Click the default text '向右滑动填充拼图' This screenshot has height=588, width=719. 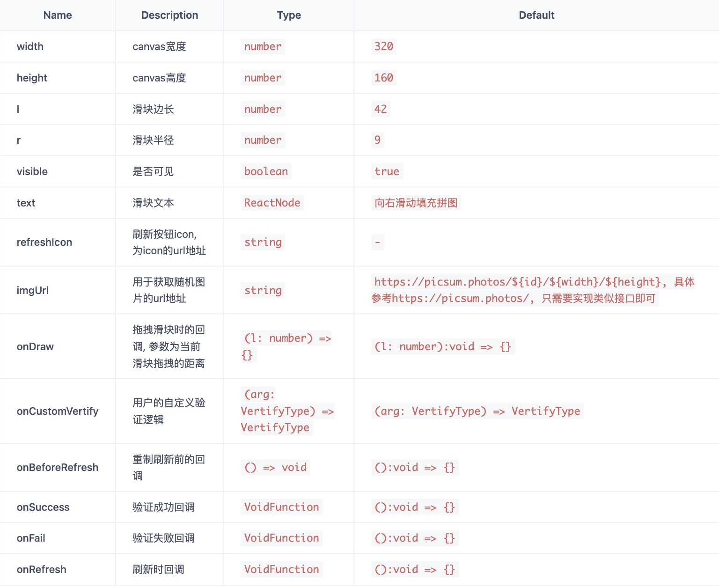(416, 203)
